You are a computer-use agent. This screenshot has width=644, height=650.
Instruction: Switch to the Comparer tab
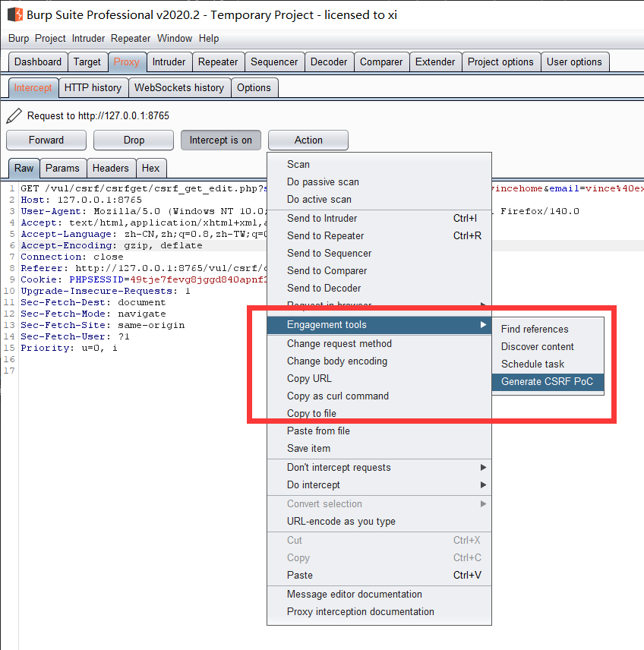point(381,62)
